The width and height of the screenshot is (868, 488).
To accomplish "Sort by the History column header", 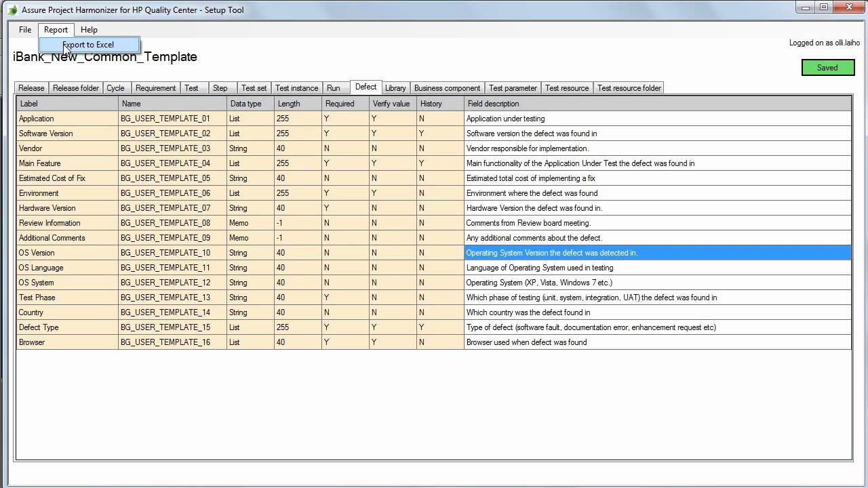I will (440, 104).
